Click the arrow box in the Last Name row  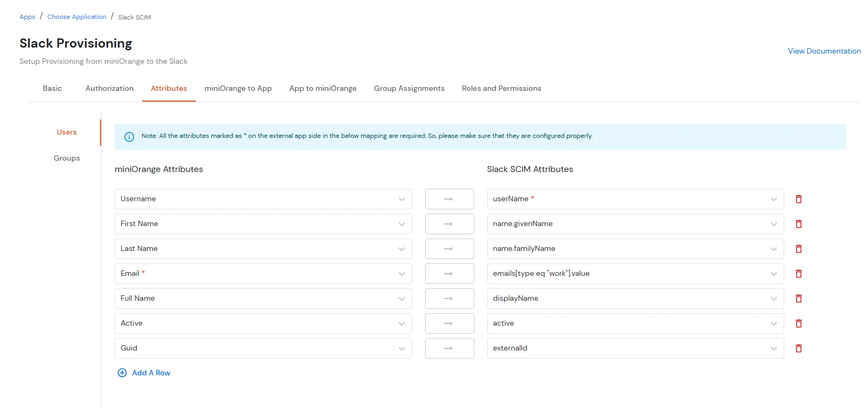click(449, 249)
